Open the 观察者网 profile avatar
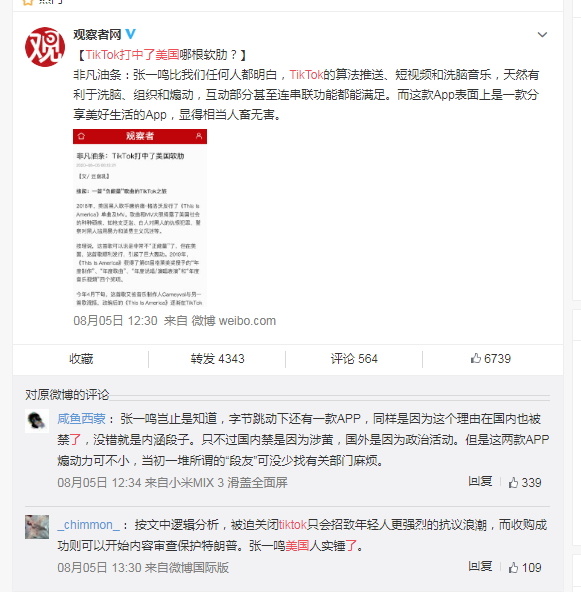This screenshot has height=592, width=581. click(x=45, y=47)
